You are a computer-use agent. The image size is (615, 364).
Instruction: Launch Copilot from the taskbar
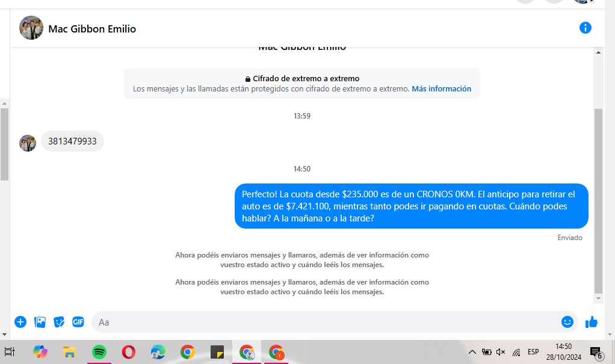coord(40,352)
